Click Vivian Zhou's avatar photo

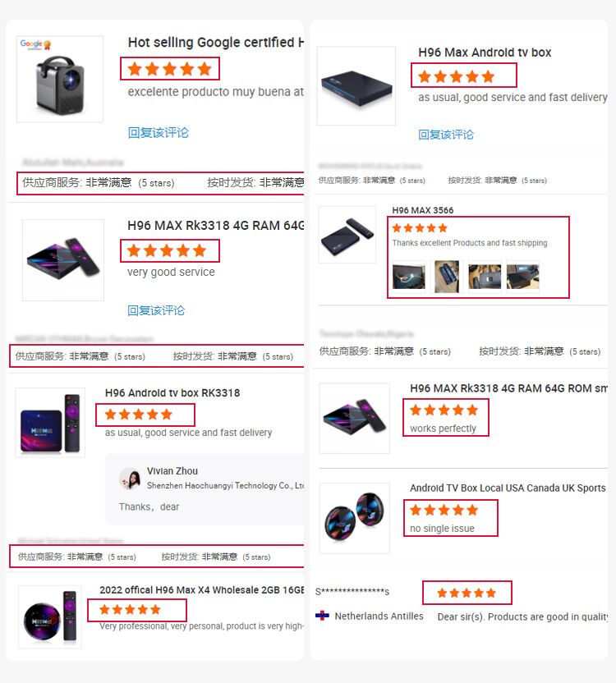130,479
